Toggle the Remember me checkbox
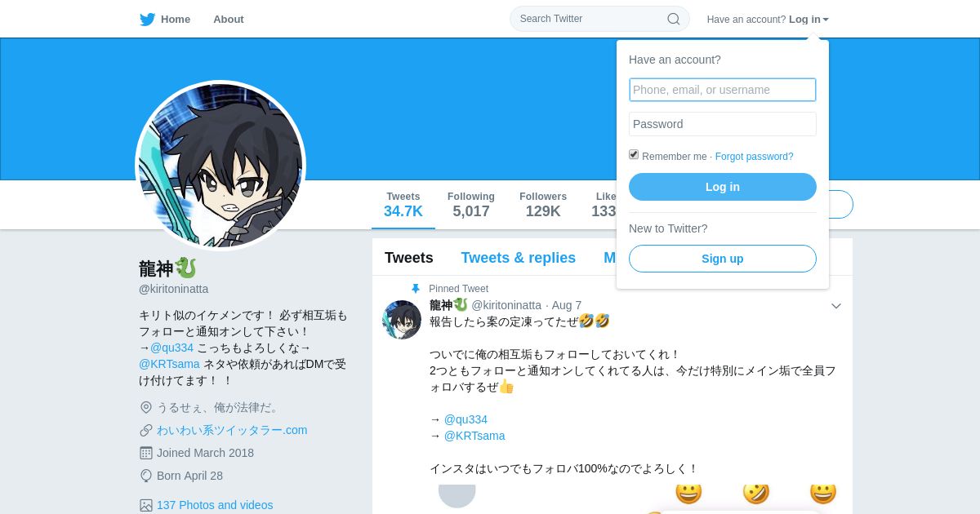This screenshot has width=980, height=514. (634, 154)
